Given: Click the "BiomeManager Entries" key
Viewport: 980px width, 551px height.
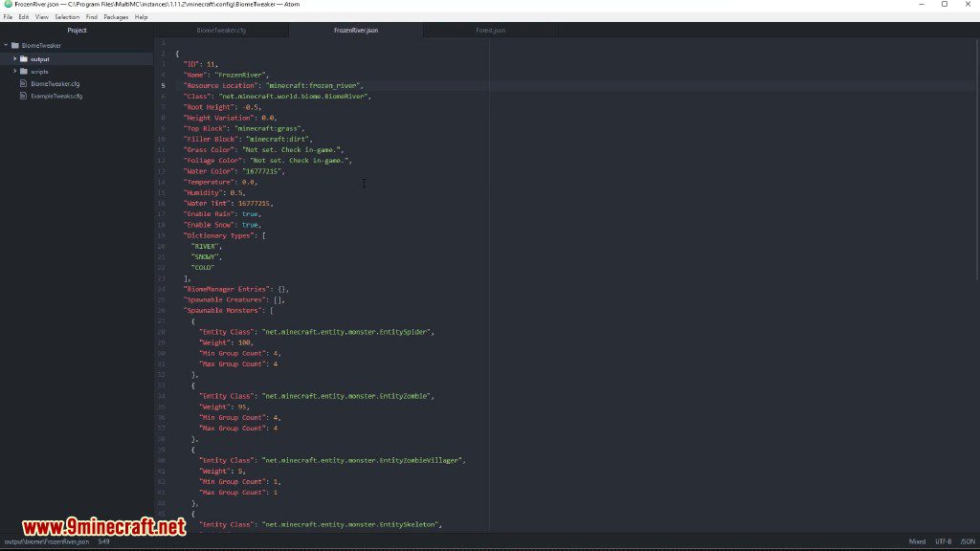Looking at the screenshot, I should tap(226, 289).
